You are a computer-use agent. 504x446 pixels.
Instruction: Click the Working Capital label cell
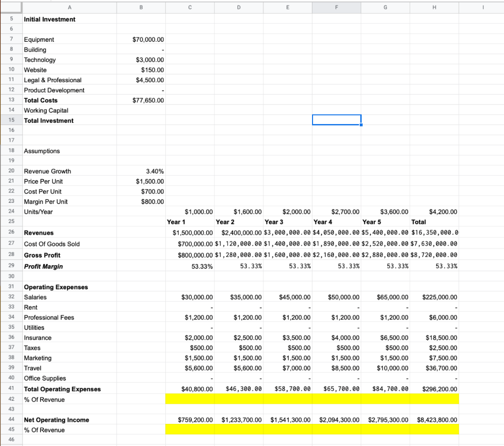click(x=69, y=110)
